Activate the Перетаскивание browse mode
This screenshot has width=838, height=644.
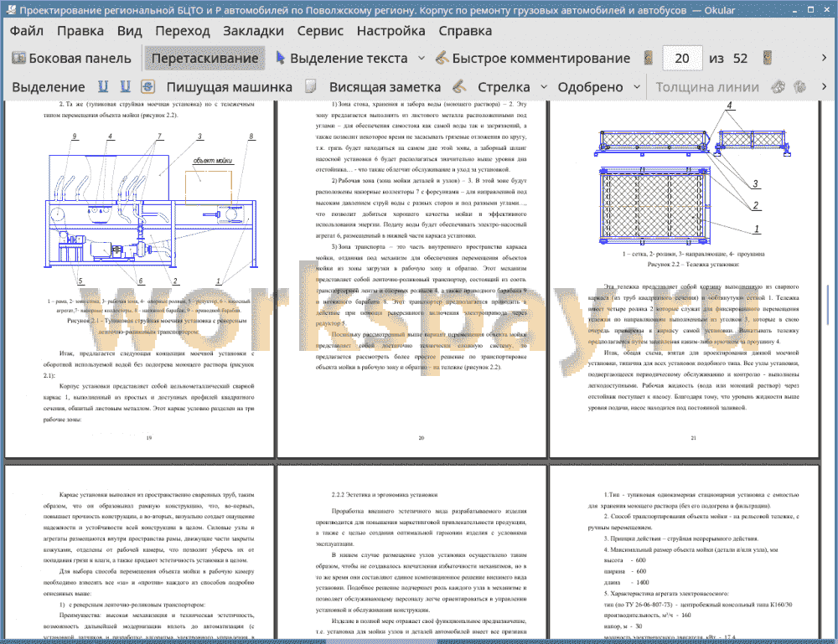point(204,59)
